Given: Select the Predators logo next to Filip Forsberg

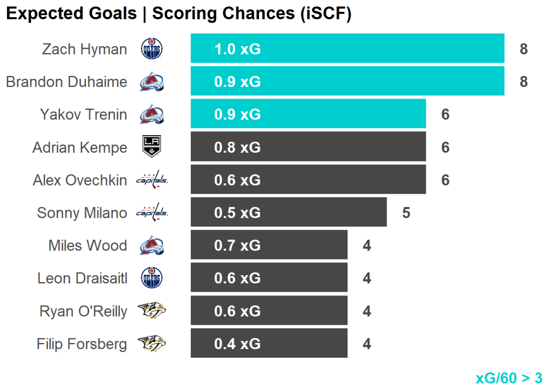Looking at the screenshot, I should 152,344.
